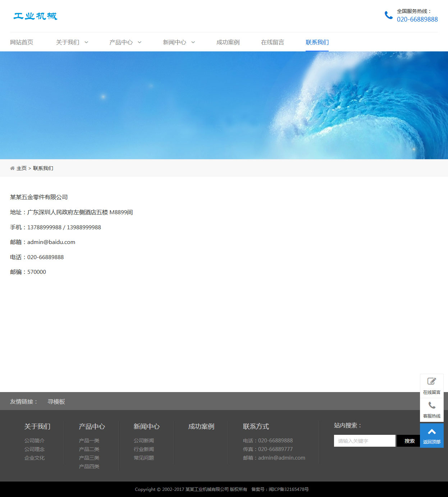Click the 手机 mobile numbers line
Viewport: 448px width, 497px height.
tap(55, 227)
